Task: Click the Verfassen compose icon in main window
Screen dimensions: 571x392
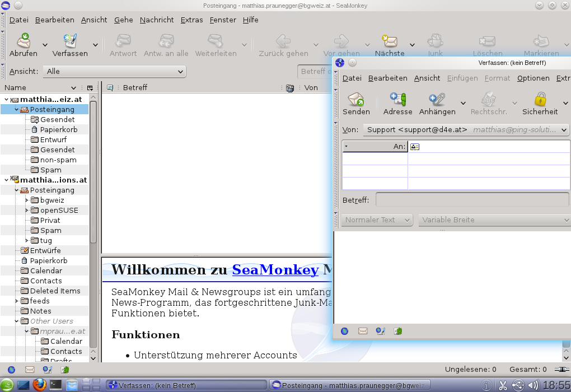Action: point(70,40)
